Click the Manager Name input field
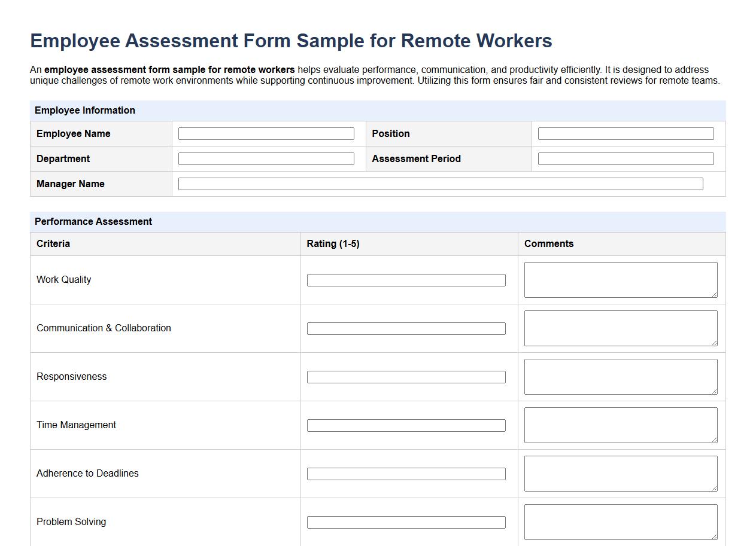756x546 pixels. pos(441,184)
